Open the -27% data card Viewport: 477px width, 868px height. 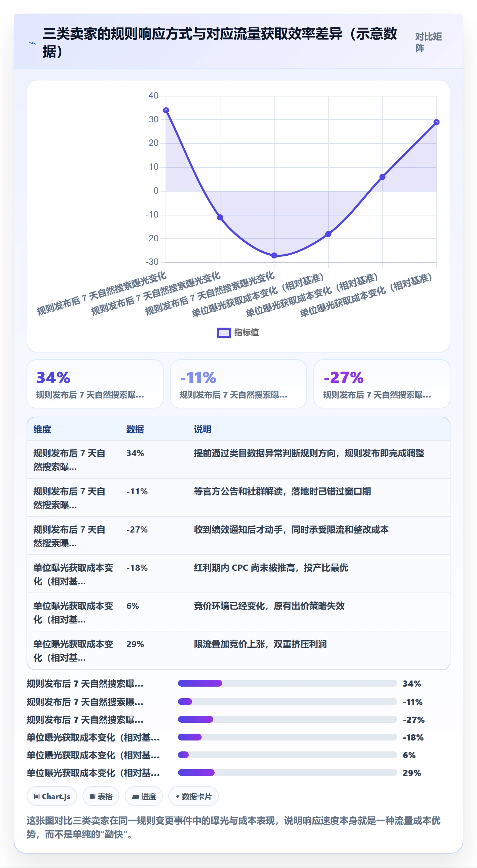[x=382, y=384]
